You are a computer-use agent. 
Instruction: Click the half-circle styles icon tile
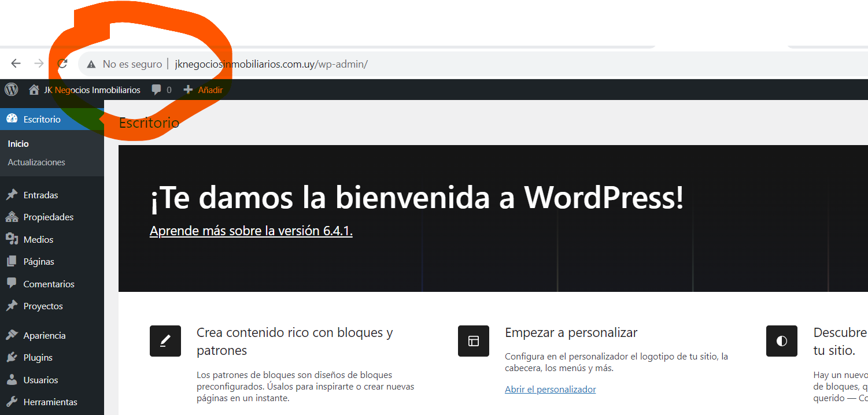click(x=782, y=341)
